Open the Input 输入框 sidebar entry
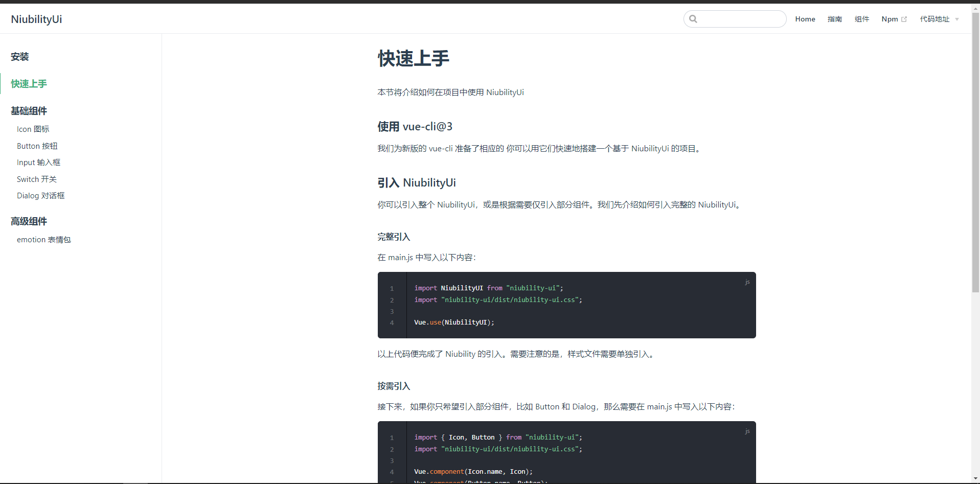Viewport: 980px width, 484px height. point(38,162)
